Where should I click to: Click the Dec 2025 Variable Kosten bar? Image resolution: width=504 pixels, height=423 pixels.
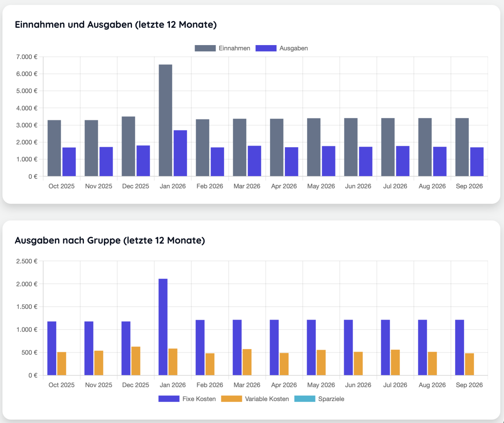click(136, 361)
